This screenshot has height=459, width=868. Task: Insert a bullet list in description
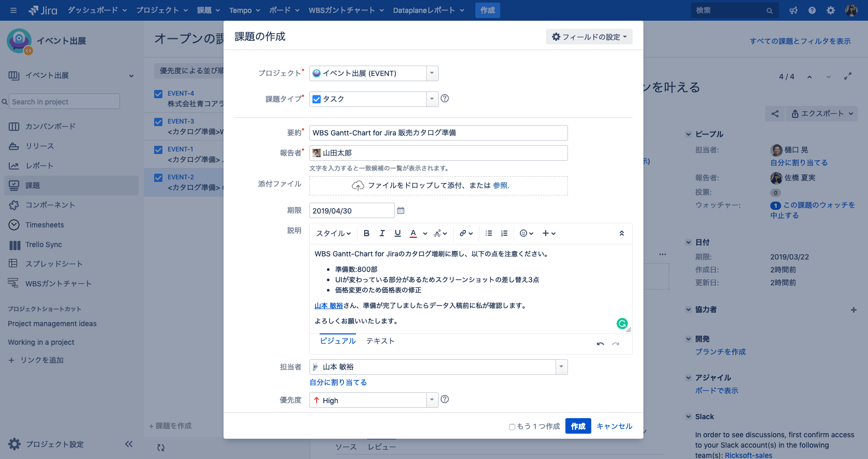click(489, 233)
